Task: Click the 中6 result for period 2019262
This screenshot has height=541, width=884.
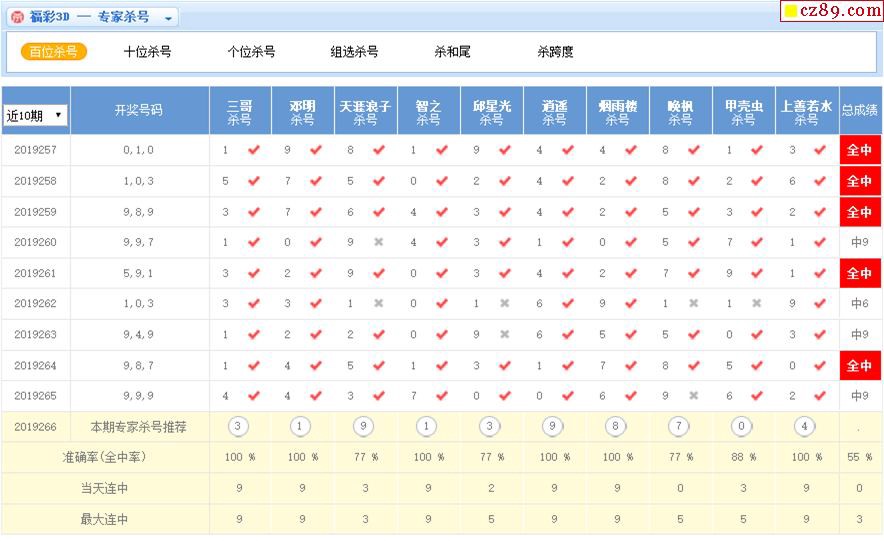Action: pyautogui.click(x=860, y=304)
